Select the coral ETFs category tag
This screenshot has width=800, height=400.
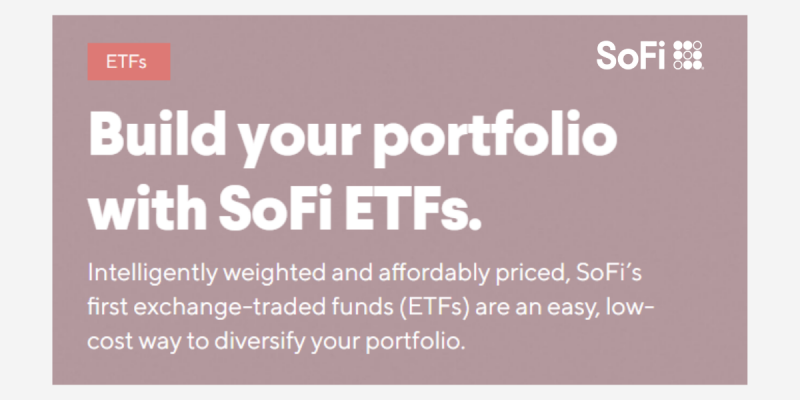click(x=129, y=62)
